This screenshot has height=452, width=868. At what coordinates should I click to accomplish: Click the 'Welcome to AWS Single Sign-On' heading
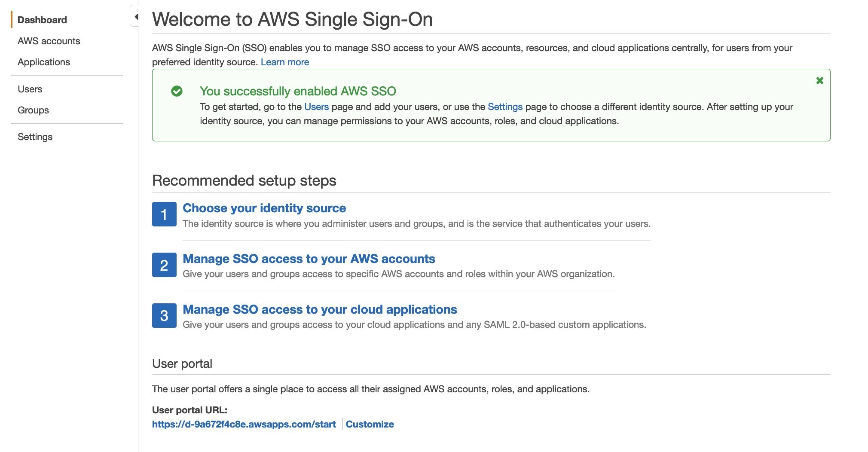pos(292,19)
